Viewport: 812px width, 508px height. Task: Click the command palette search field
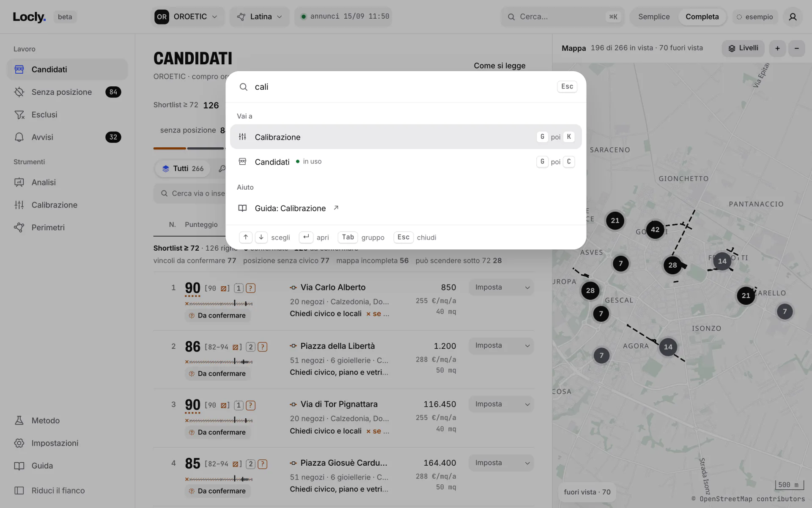coord(402,87)
